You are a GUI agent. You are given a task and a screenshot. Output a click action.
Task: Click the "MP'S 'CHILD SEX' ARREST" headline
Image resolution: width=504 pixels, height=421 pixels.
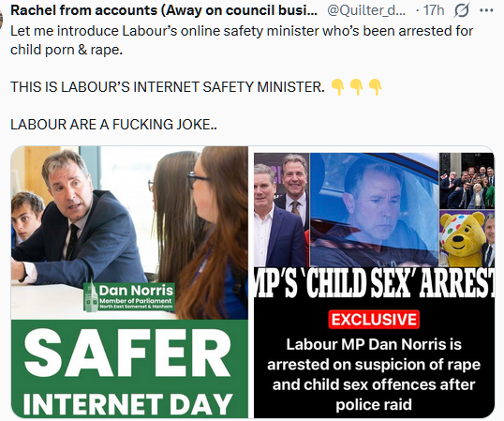click(374, 283)
